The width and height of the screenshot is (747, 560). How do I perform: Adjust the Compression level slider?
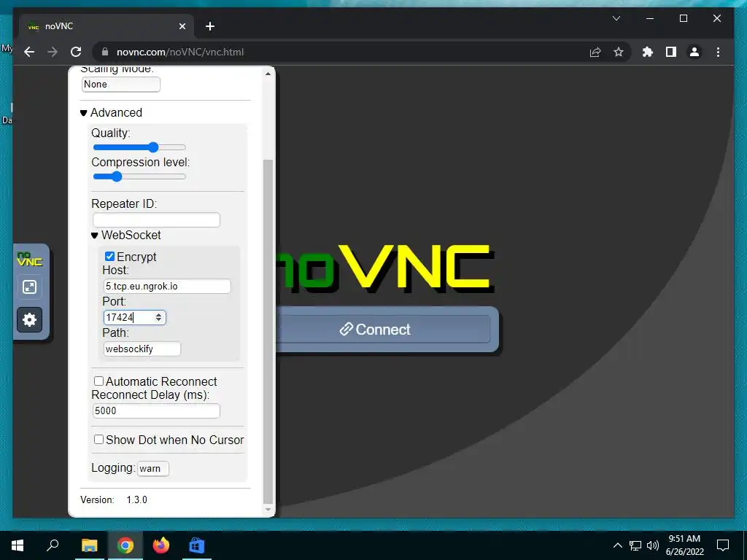139,176
